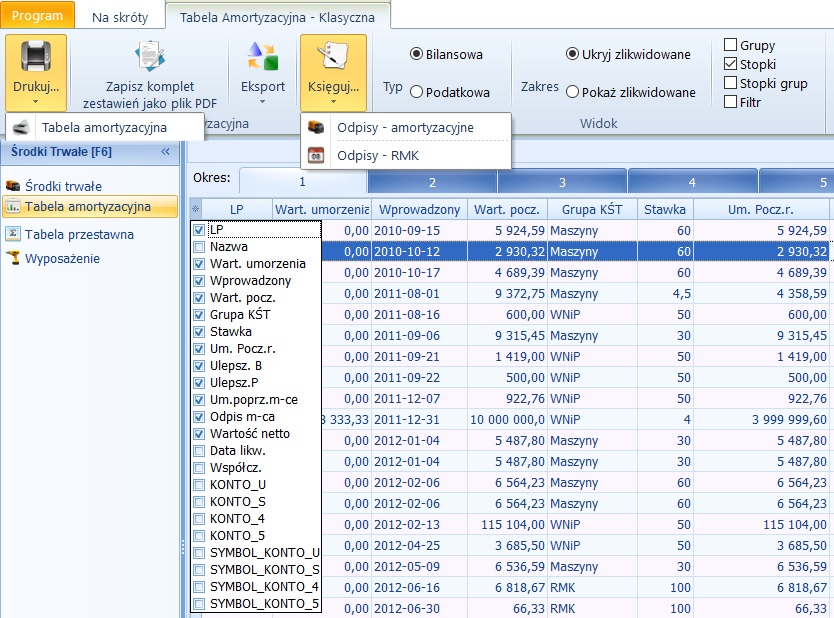
Task: Open Tabela przestawna in sidebar
Action: coord(79,234)
